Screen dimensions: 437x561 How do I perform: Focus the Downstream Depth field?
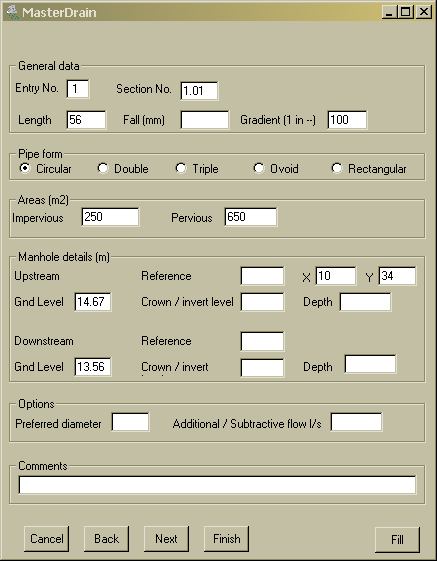pos(370,364)
